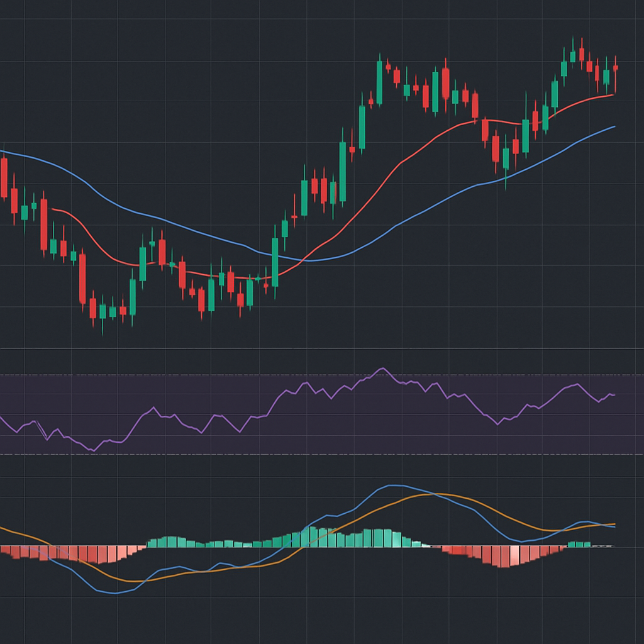Viewport: 644px width, 644px height.
Task: Click the lowest point of purple RSI line
Action: pyautogui.click(x=93, y=450)
